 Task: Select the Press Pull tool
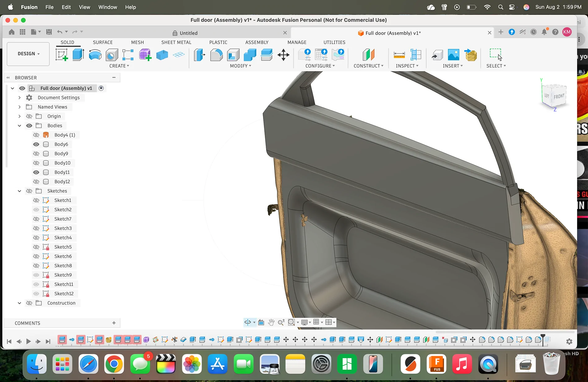pyautogui.click(x=200, y=55)
